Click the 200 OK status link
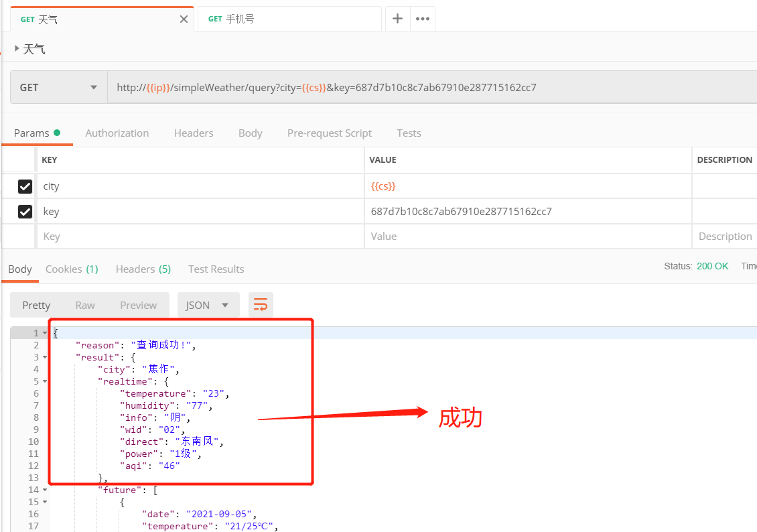Image resolution: width=757 pixels, height=532 pixels. (712, 265)
